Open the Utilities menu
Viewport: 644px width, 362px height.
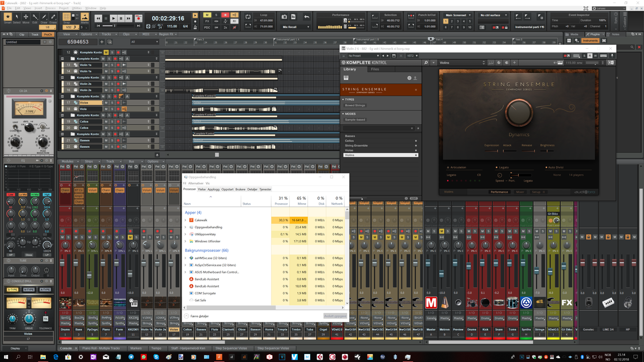tap(77, 9)
